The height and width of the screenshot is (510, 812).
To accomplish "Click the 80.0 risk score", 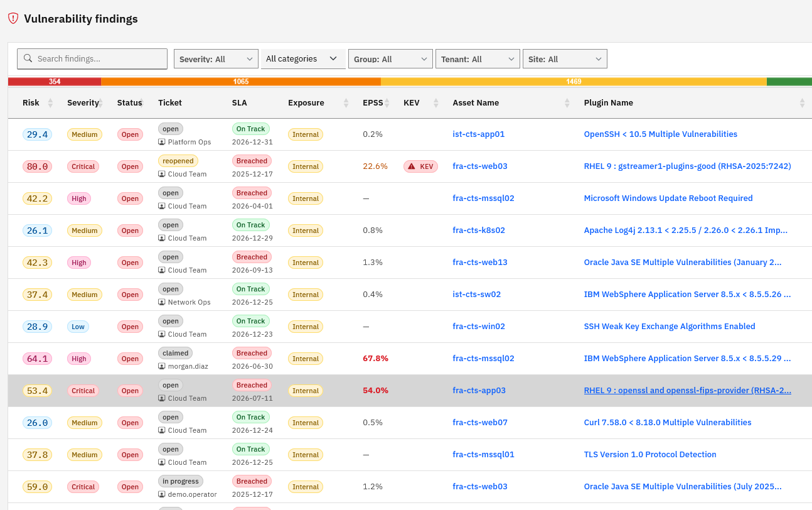I will (x=38, y=166).
